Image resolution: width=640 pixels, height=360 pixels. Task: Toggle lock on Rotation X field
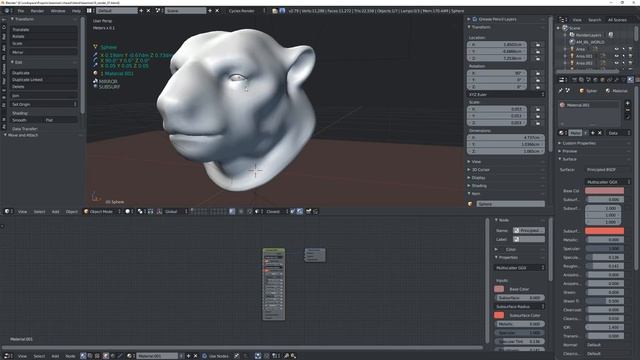click(538, 73)
